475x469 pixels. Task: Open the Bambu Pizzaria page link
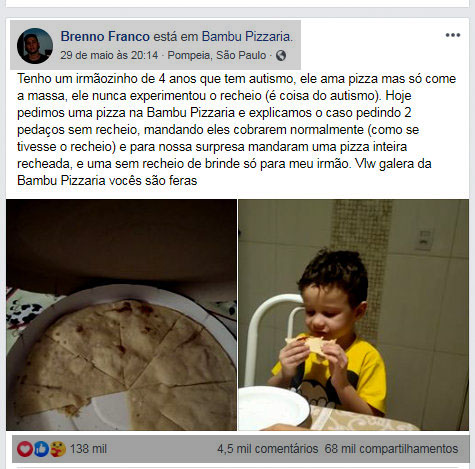point(246,36)
